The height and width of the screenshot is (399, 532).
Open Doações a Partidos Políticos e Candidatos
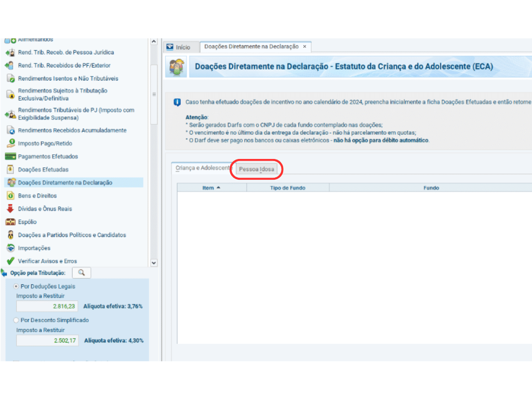pos(72,235)
